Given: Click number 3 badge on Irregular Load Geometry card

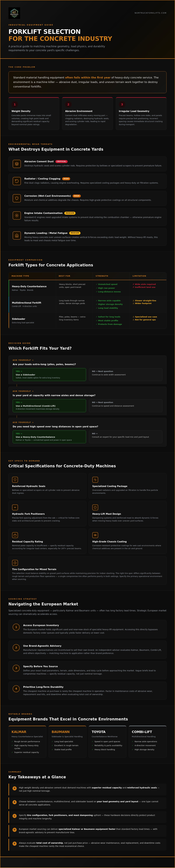Looking at the screenshot, I should [122, 104].
